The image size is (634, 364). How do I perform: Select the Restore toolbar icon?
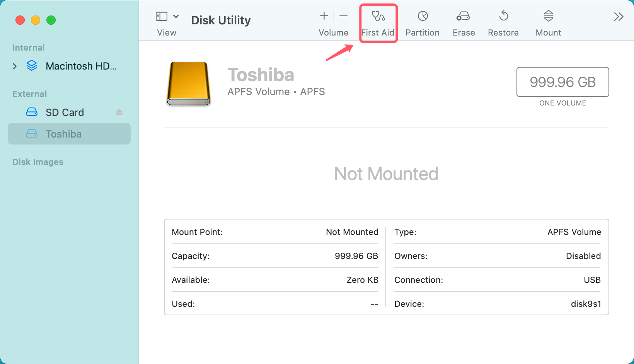[503, 16]
